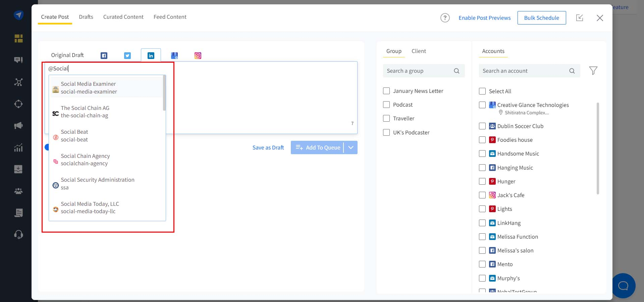Switch to the Instagram post variant icon
This screenshot has width=644, height=302.
tap(198, 56)
